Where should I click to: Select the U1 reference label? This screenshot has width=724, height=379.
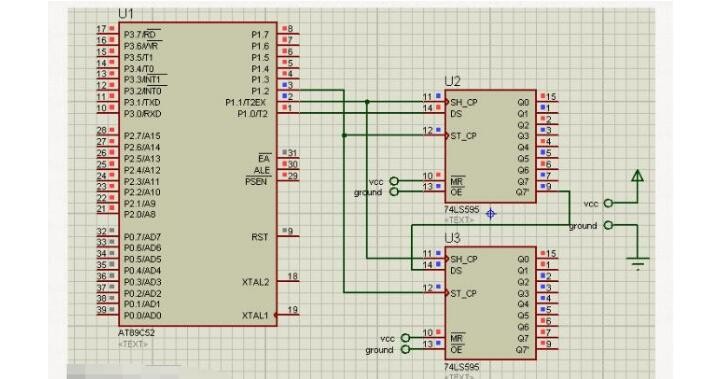click(126, 14)
